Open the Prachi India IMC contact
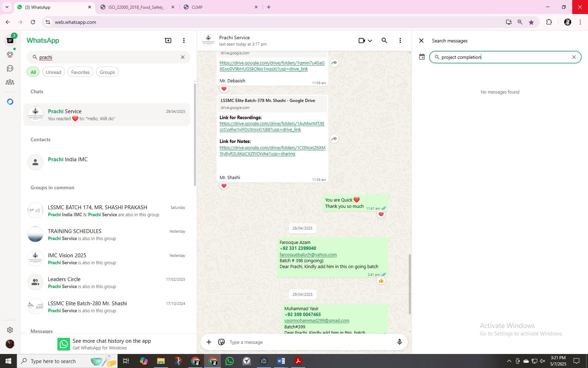 click(107, 162)
